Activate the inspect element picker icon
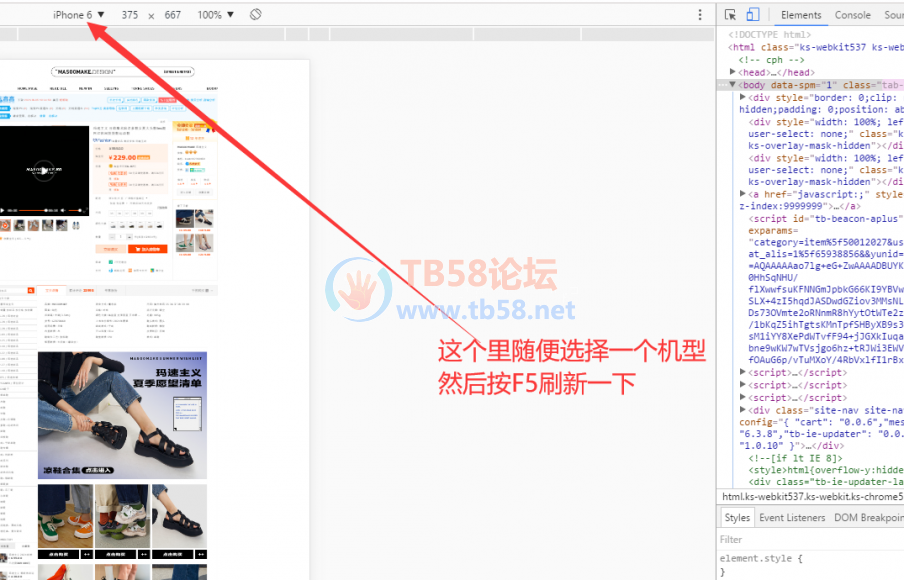 coord(730,15)
